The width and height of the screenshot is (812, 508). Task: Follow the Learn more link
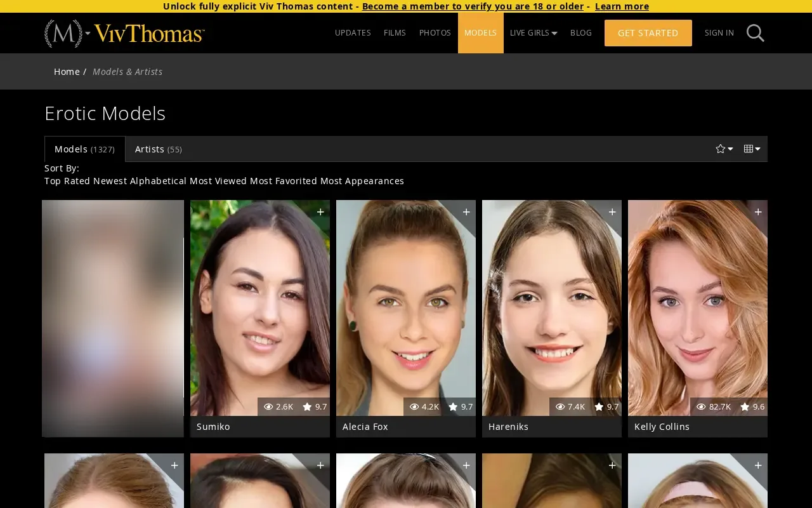pos(622,6)
